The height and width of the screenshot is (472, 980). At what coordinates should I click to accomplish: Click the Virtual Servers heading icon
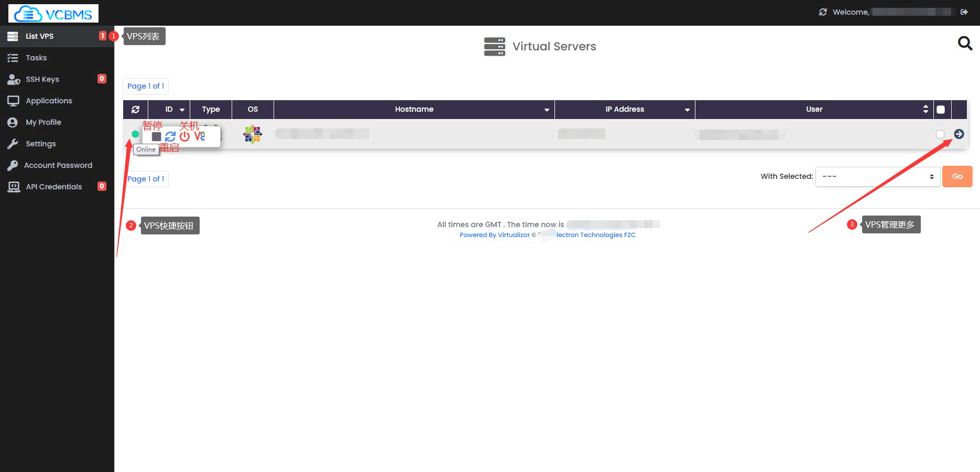click(x=495, y=47)
